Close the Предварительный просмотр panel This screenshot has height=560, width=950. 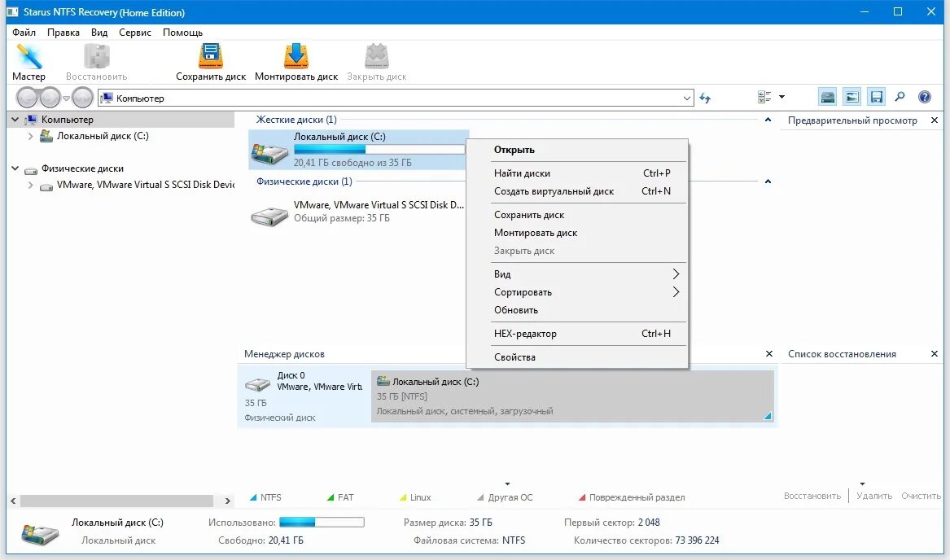935,120
